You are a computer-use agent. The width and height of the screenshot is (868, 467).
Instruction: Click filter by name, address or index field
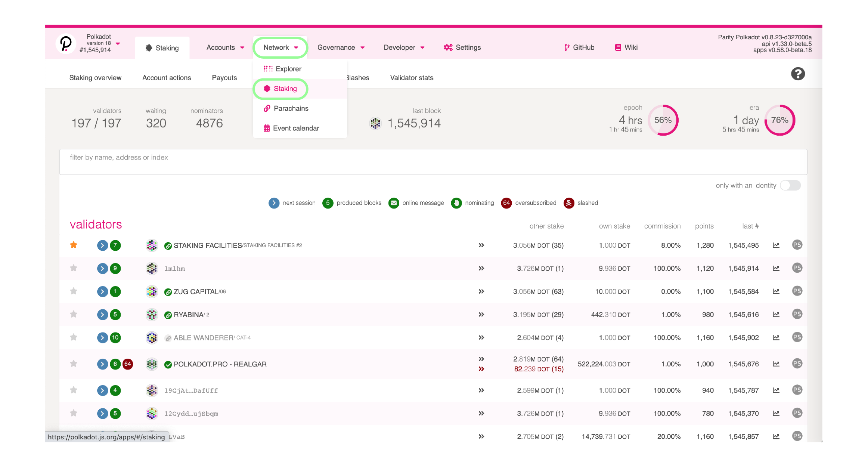coord(433,162)
